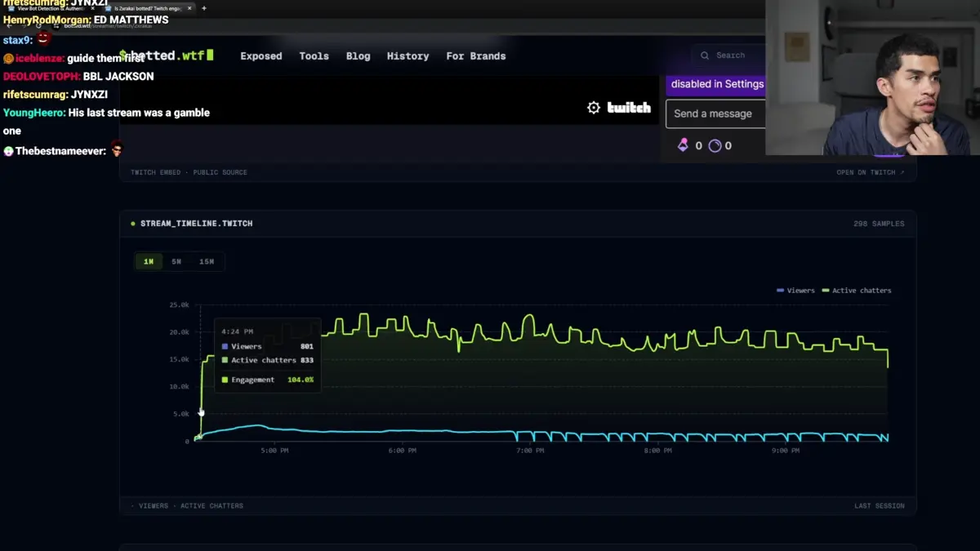Screen dimensions: 980x551
Task: Open the History nav item
Action: pos(408,56)
